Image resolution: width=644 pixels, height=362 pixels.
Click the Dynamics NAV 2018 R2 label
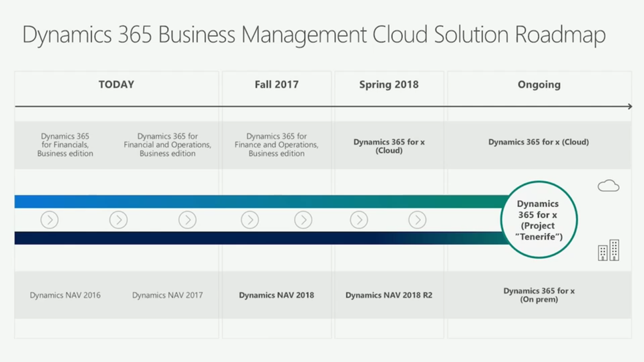pos(389,295)
